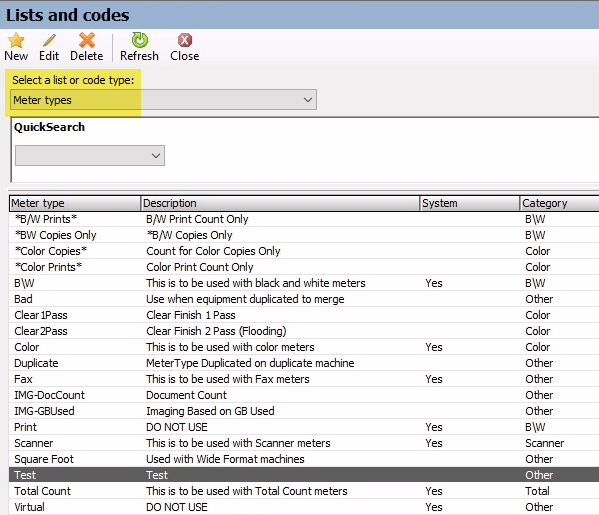Click the New star icon
599x515 pixels.
pos(16,40)
